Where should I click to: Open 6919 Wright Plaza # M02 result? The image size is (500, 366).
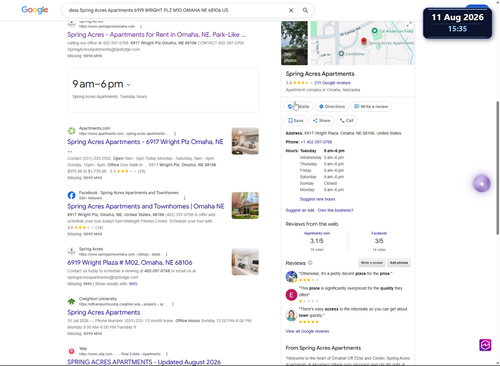tap(130, 263)
